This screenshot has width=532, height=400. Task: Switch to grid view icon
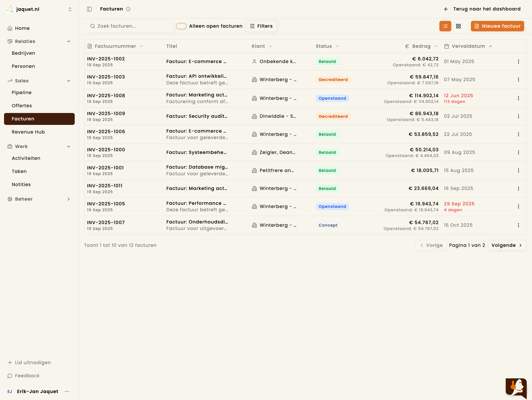point(458,26)
